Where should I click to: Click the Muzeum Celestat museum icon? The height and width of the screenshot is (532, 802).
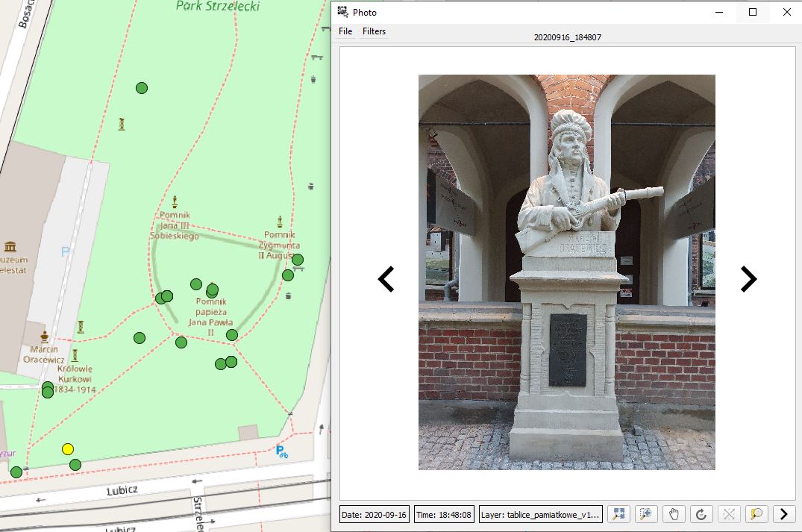(x=10, y=247)
